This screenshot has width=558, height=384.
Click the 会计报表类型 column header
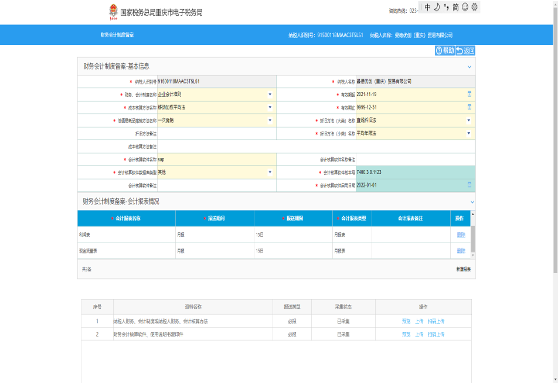(352, 218)
